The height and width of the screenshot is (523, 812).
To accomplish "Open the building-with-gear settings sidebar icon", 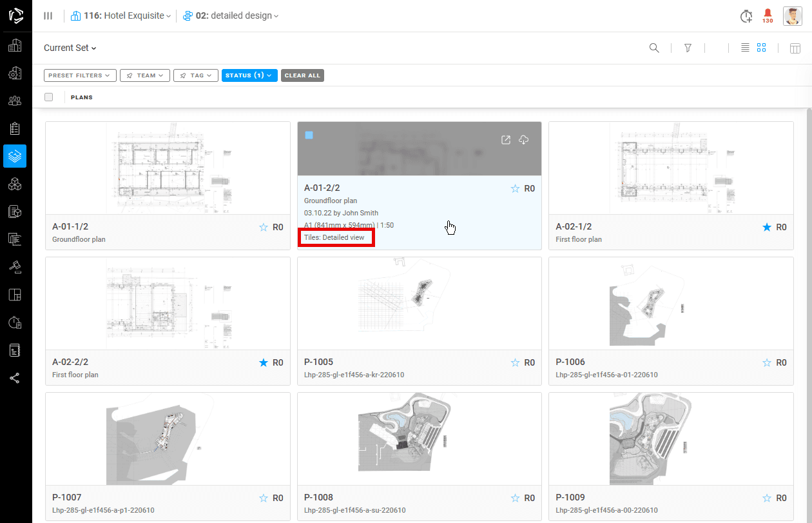I will click(x=15, y=73).
